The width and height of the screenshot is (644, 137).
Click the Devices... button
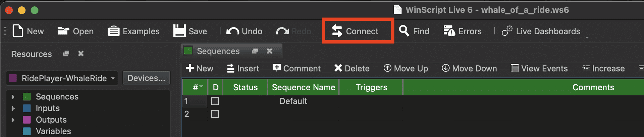(x=146, y=78)
